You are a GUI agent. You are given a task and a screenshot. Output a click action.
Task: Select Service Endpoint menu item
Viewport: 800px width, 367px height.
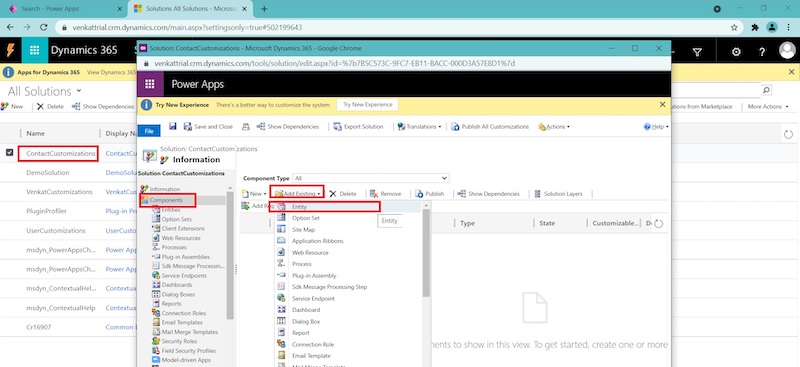(313, 299)
